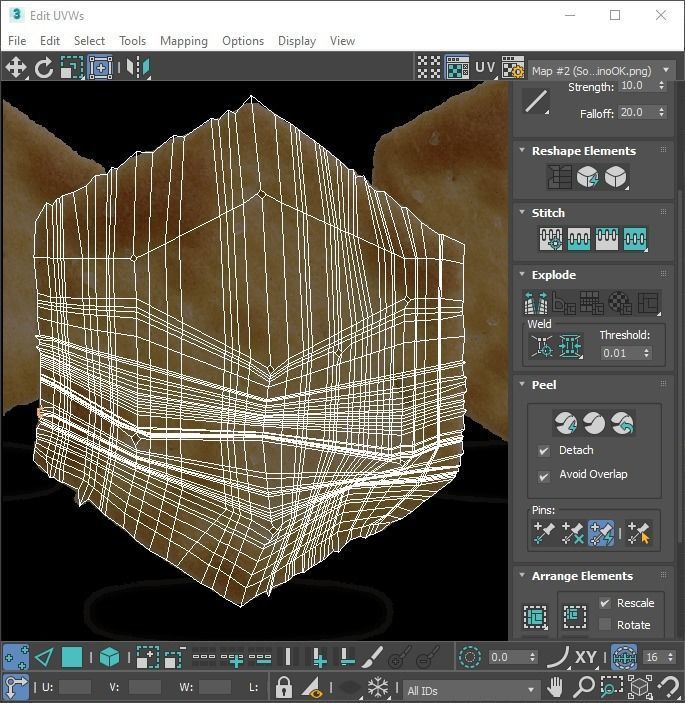Click the Select Pinned Vertices icon
This screenshot has height=703, width=685.
pos(638,533)
